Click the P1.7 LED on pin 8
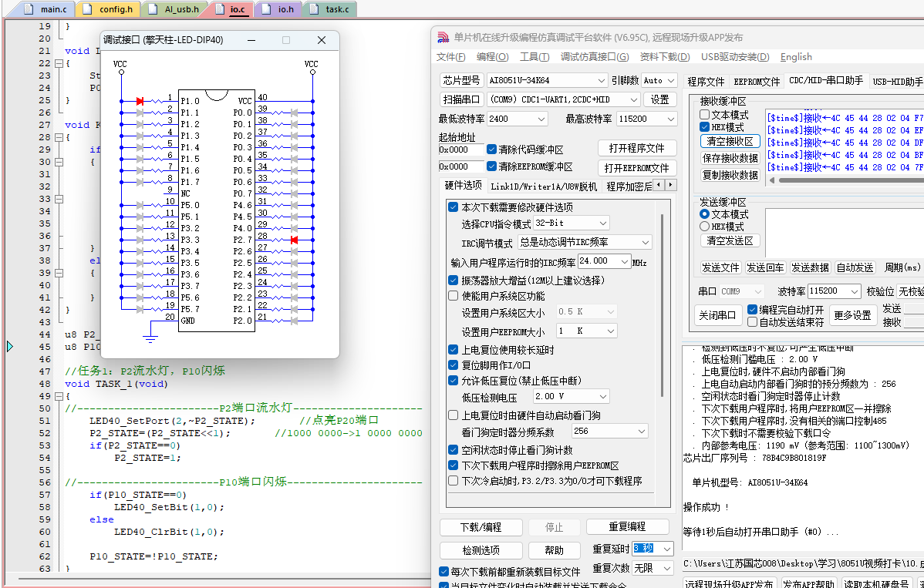This screenshot has width=924, height=588. coord(140,182)
